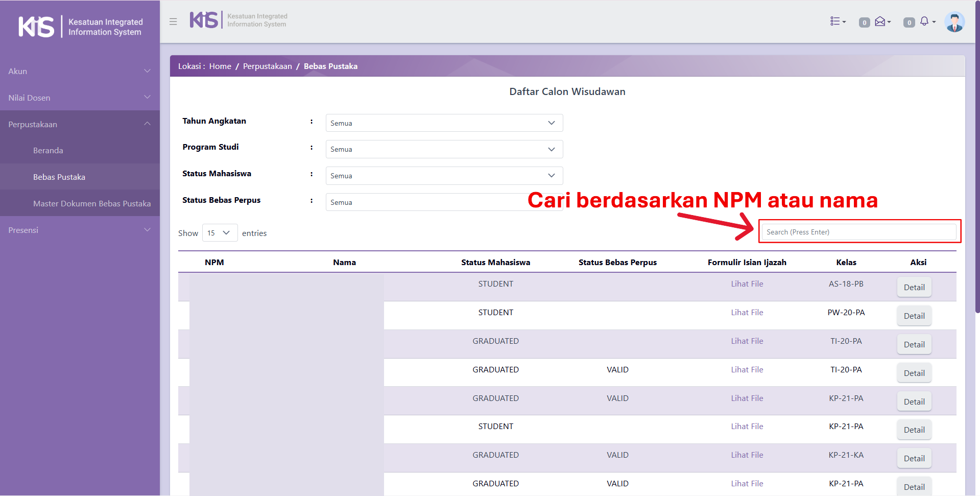This screenshot has height=496, width=980.
Task: Expand the Akun sidebar menu
Action: click(80, 72)
